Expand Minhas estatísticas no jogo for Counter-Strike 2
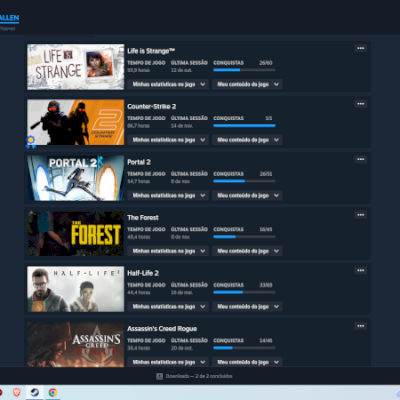400x400 pixels. [168, 140]
